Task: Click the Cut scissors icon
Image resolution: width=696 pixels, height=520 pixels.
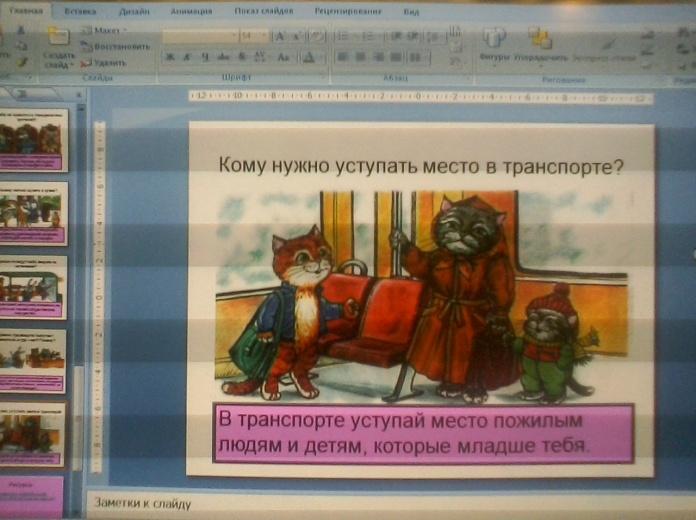Action: click(21, 30)
